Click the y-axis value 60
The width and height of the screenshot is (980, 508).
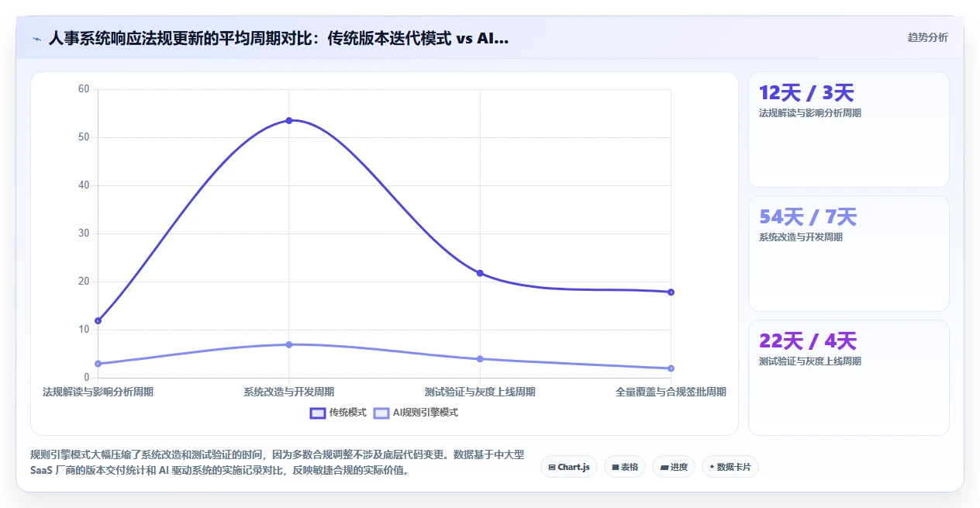point(84,89)
